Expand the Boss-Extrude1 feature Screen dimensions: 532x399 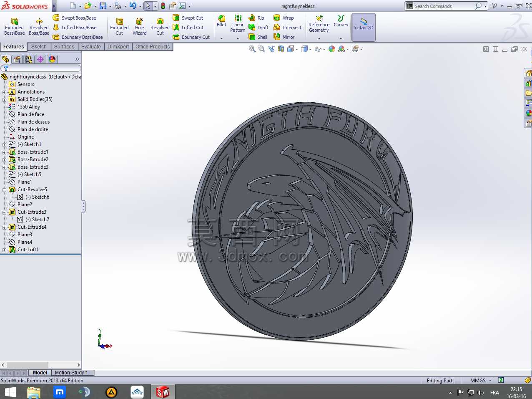coord(5,152)
